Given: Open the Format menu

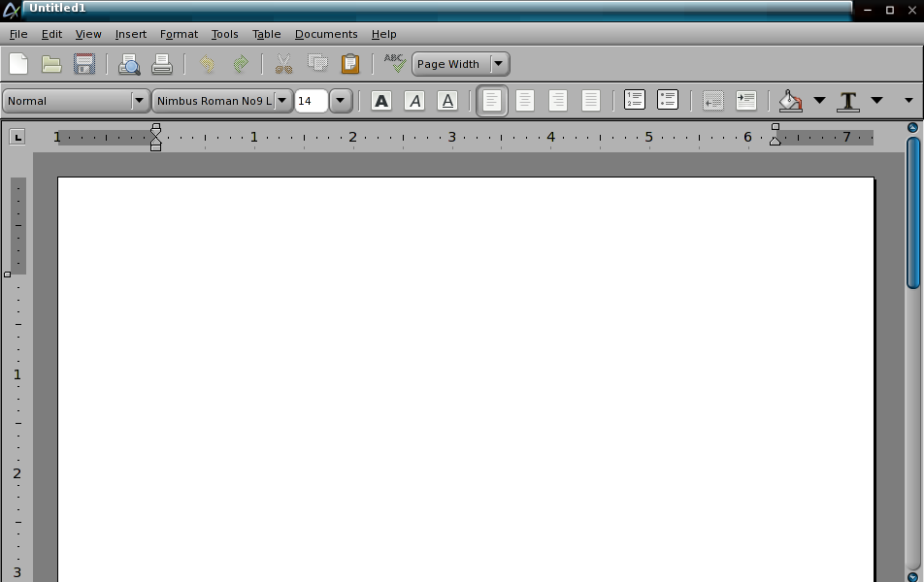Looking at the screenshot, I should point(179,34).
